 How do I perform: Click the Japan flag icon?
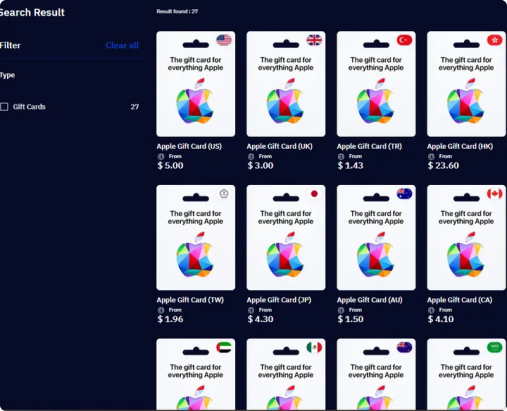[314, 194]
